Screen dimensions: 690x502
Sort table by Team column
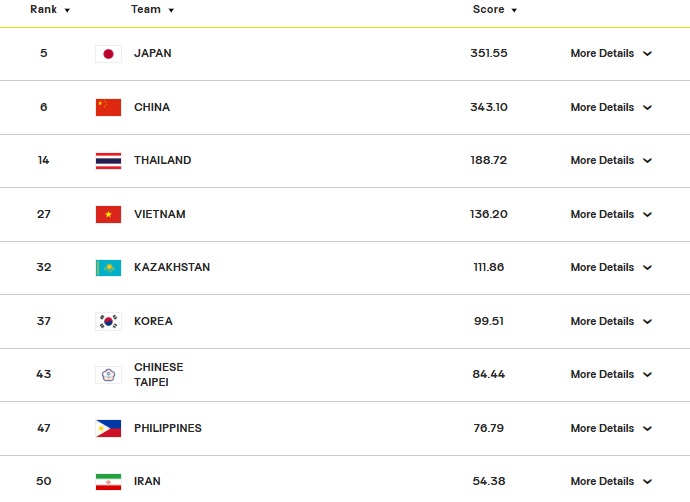click(x=152, y=9)
